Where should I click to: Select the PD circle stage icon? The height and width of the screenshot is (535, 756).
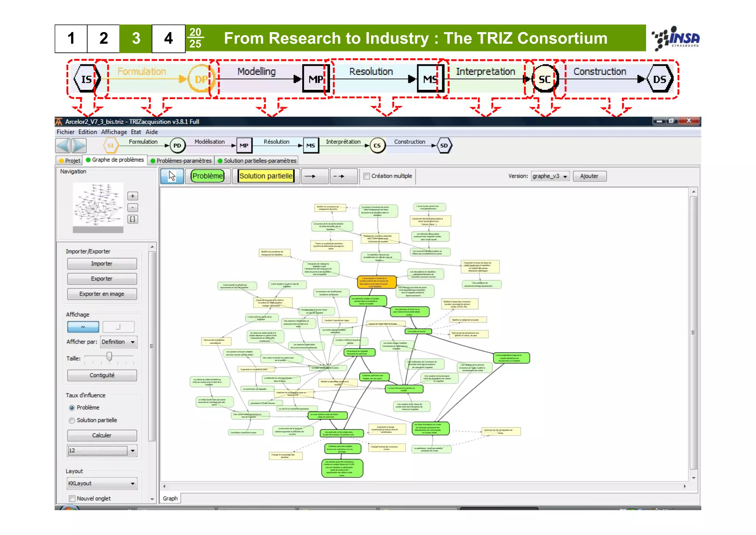[x=177, y=146]
